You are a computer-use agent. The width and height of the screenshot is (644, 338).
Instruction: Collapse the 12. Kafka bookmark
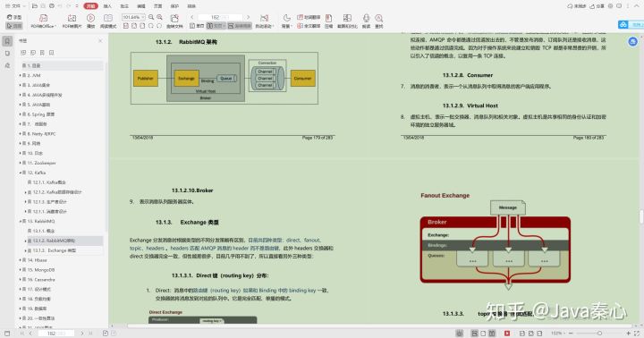pyautogui.click(x=20, y=173)
